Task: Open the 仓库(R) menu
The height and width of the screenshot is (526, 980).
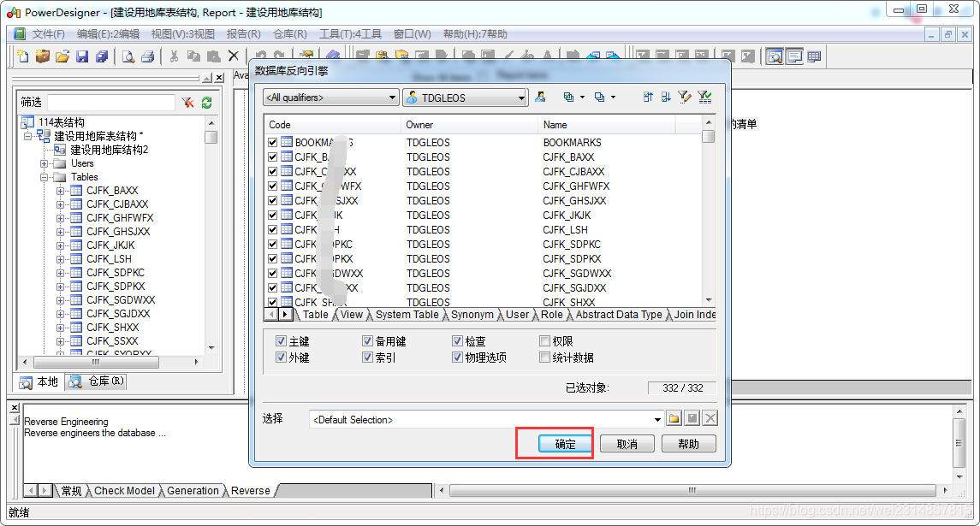Action: tap(290, 33)
